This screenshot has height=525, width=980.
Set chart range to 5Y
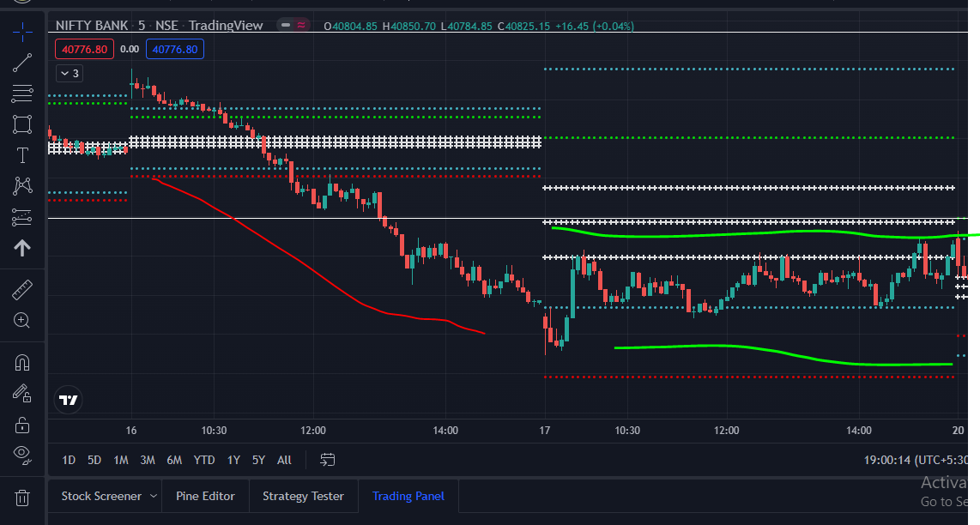259,460
